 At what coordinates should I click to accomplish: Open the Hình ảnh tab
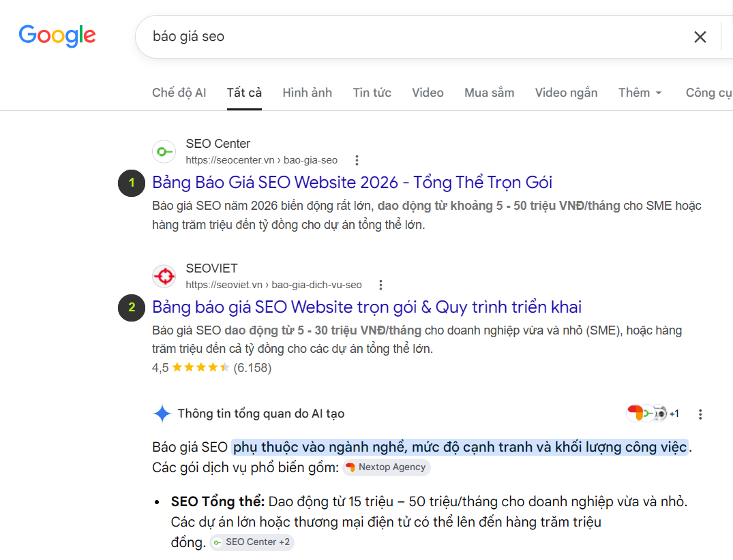(x=307, y=93)
